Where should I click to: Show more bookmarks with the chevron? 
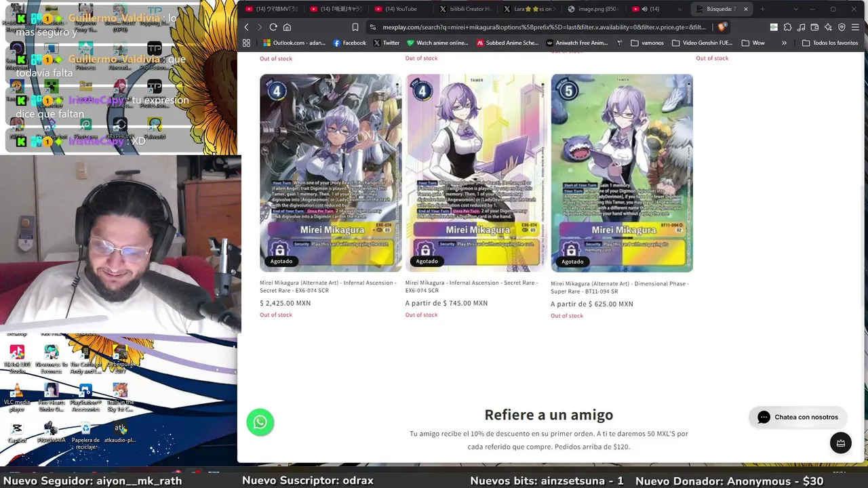pos(784,43)
